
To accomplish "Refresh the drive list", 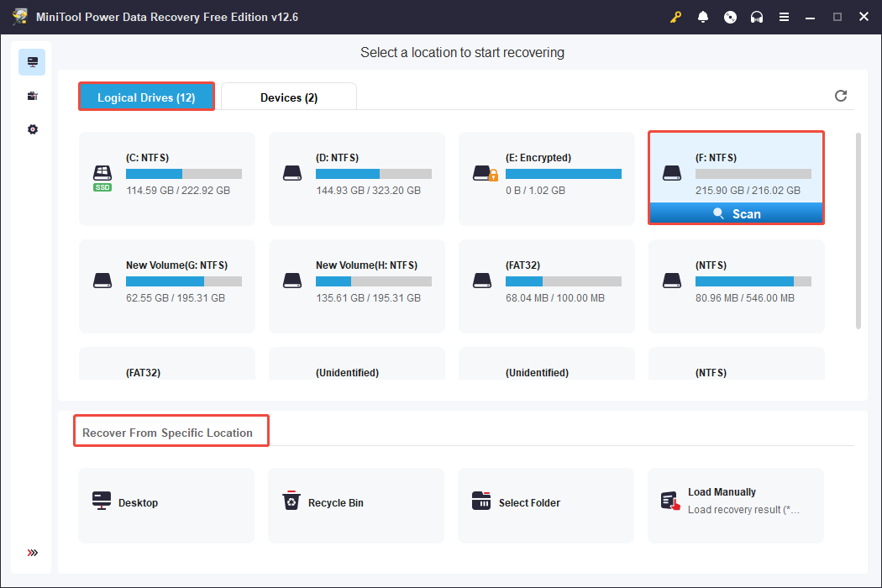I will click(841, 96).
